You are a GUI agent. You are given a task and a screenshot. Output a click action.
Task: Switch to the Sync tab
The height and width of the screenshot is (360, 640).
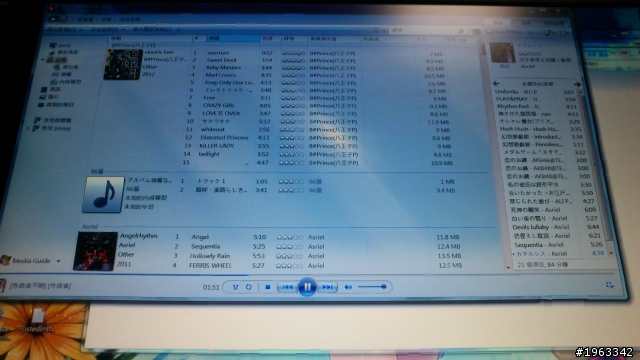[554, 23]
